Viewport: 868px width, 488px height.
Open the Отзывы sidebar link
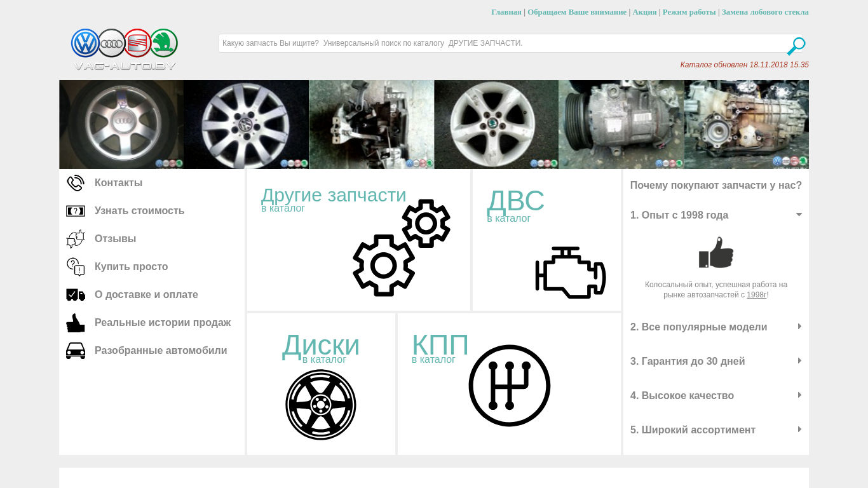[115, 239]
